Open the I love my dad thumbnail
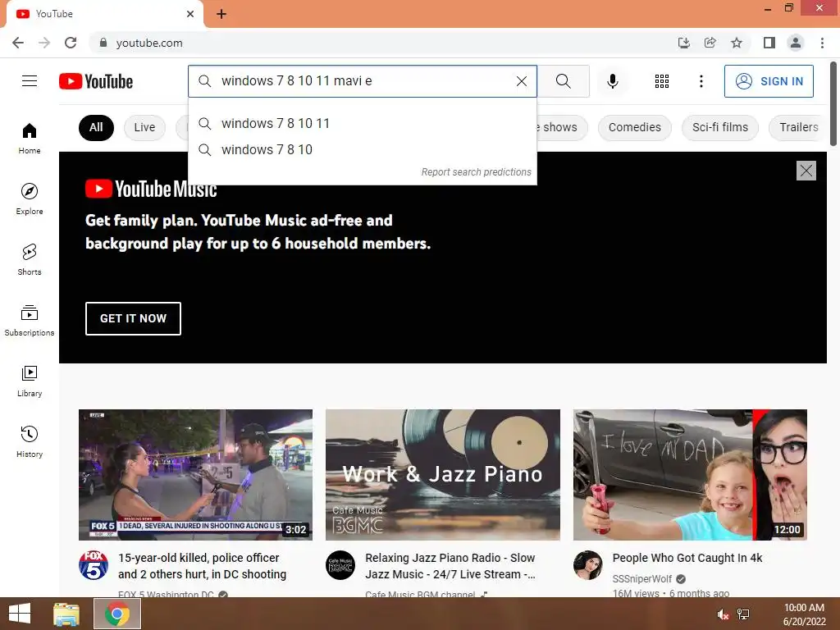Viewport: 840px width, 630px height. (x=690, y=475)
